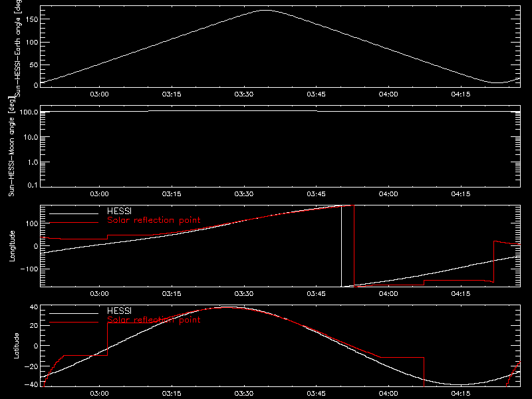The image size is (532, 399).
Task: Click the 04:15 time label under Earth angle panel
Action: tap(460, 94)
